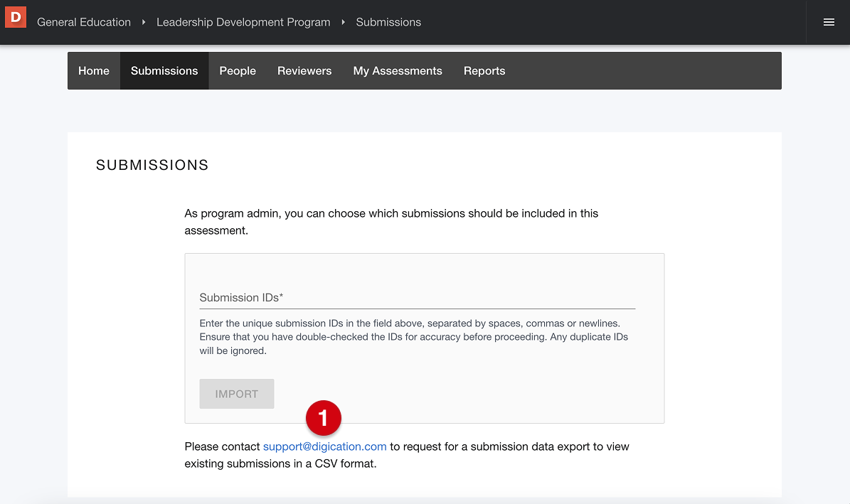
Task: Click the support@digication.com email link
Action: point(325,446)
